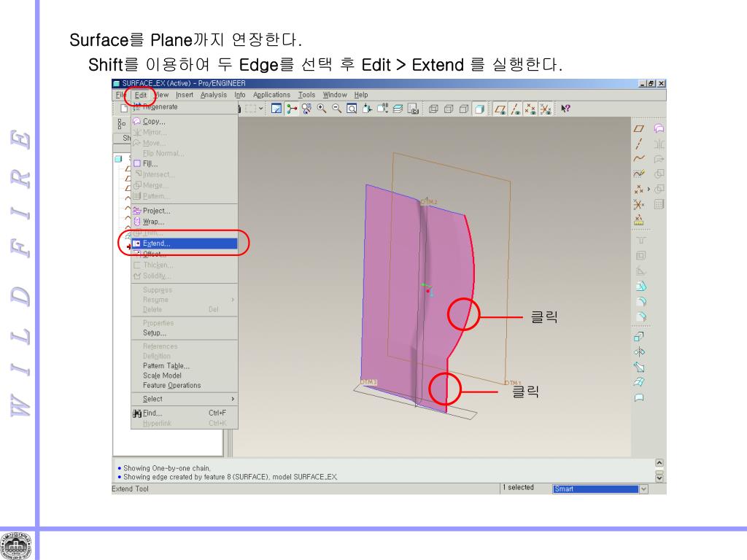Open the View Manager icon

413,109
